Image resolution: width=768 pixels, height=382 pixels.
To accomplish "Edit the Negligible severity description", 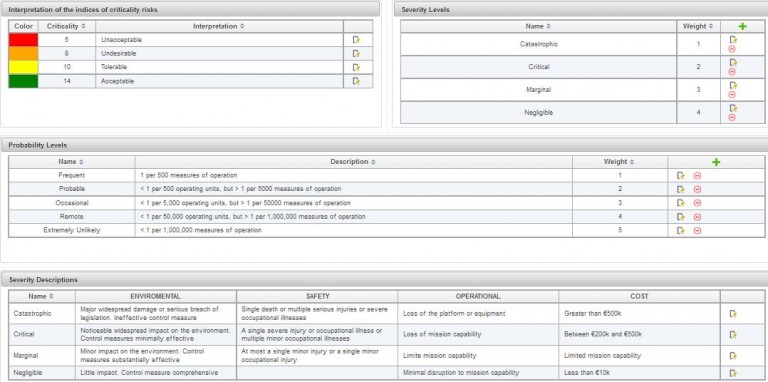I will (733, 373).
